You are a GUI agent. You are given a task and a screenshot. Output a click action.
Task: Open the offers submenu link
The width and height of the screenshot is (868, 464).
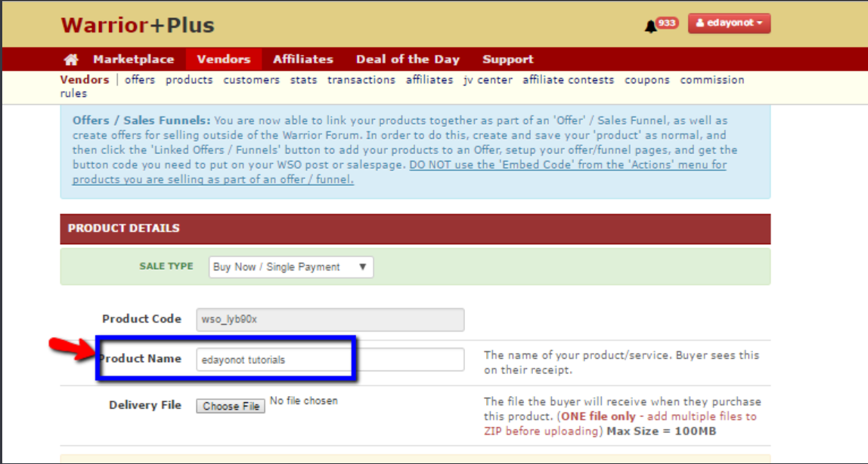(139, 79)
